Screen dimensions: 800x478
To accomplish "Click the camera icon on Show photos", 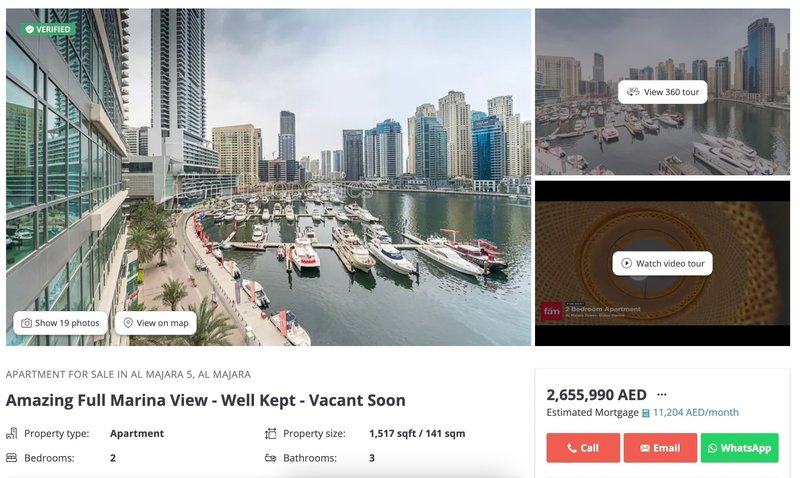I will 26,323.
